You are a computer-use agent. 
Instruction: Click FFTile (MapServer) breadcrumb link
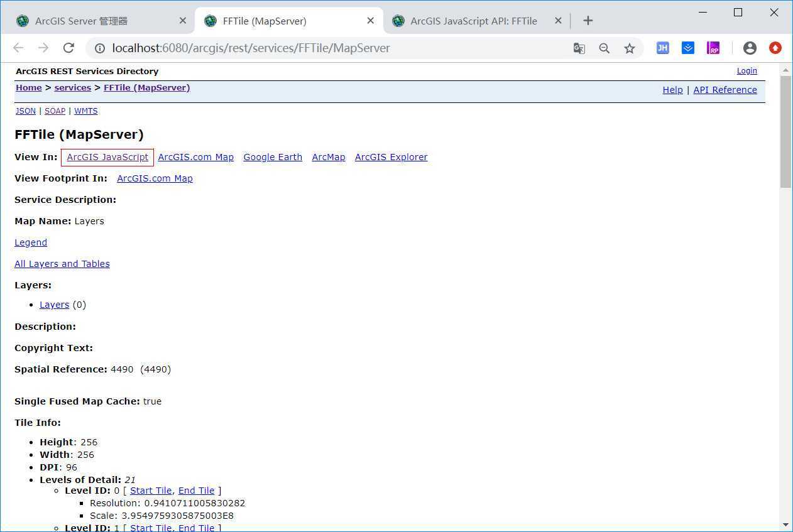coord(147,88)
